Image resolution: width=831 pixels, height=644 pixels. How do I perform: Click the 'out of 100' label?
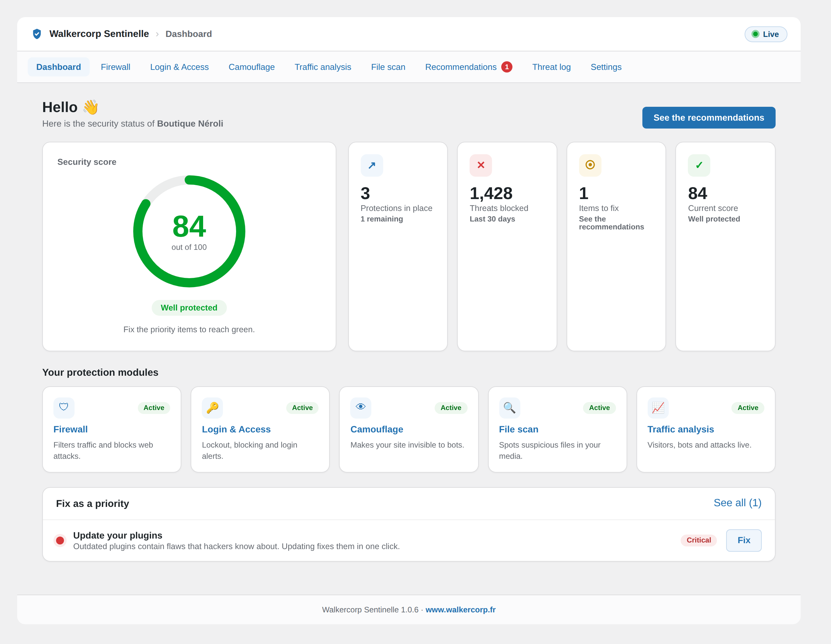[189, 247]
